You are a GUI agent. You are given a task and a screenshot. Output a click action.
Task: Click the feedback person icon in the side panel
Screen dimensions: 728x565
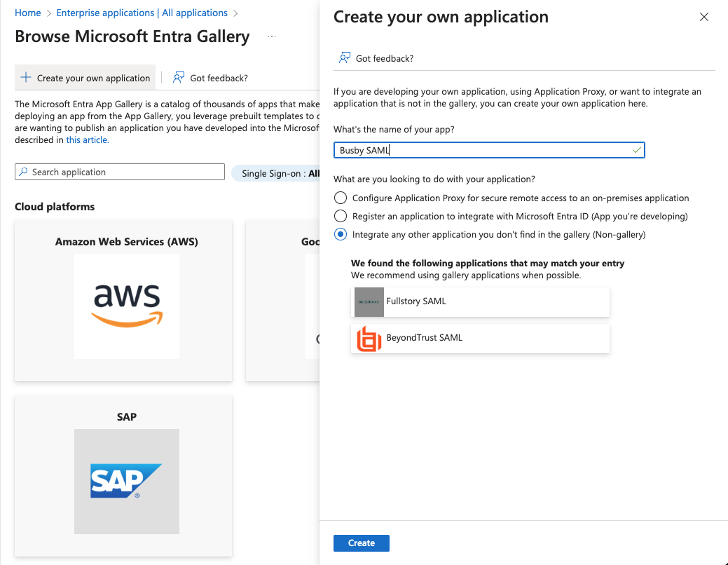pyautogui.click(x=345, y=58)
